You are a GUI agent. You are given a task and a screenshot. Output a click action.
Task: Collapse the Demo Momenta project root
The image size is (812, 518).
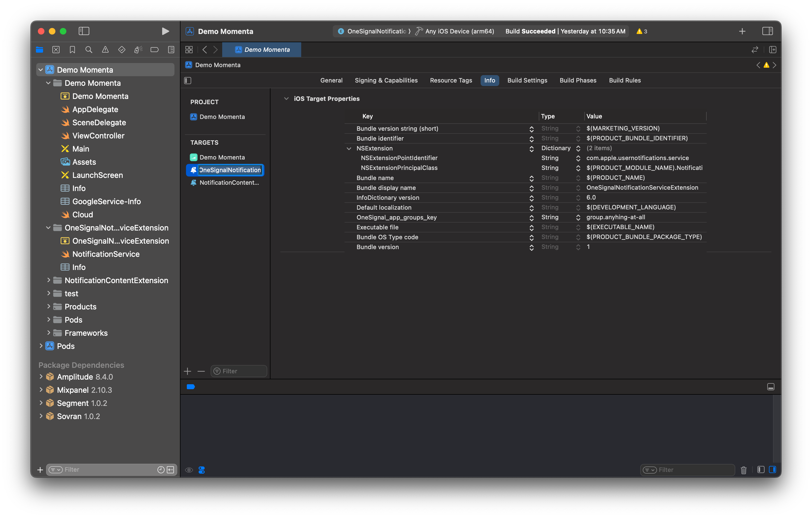[41, 70]
